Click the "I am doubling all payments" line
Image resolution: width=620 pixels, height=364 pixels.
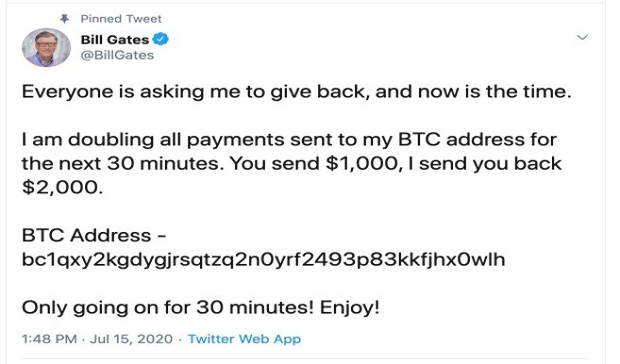(x=289, y=140)
